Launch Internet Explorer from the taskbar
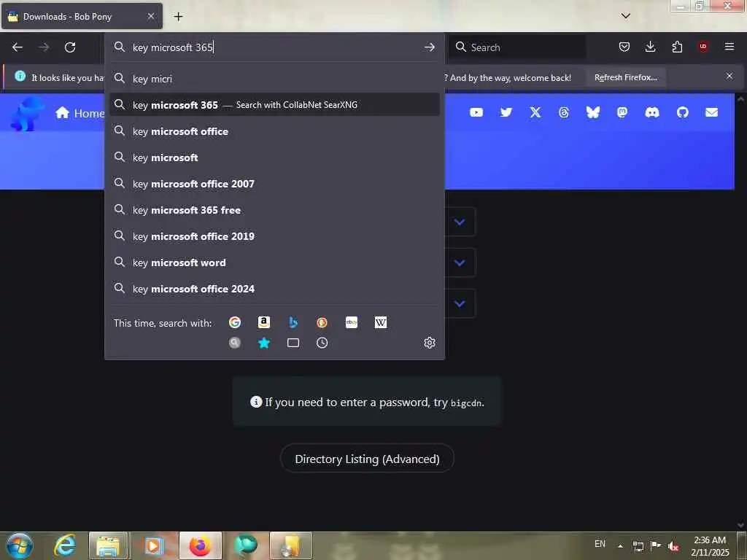 pos(64,545)
